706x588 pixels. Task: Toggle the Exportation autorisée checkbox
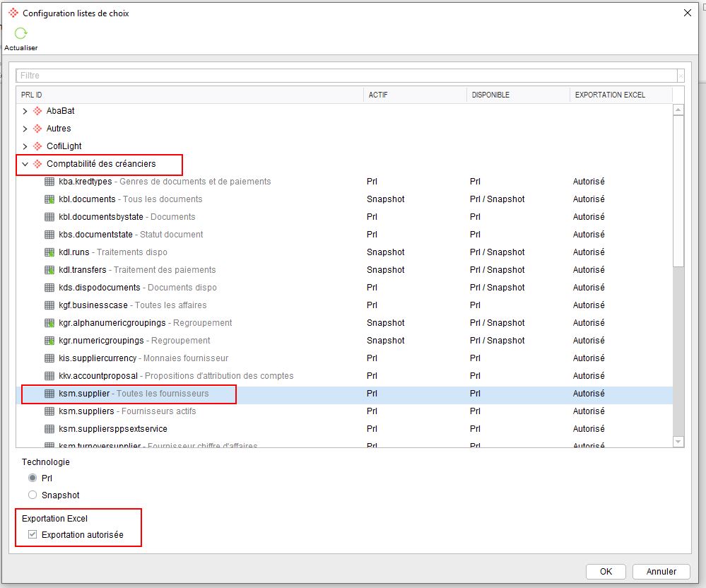pos(33,535)
